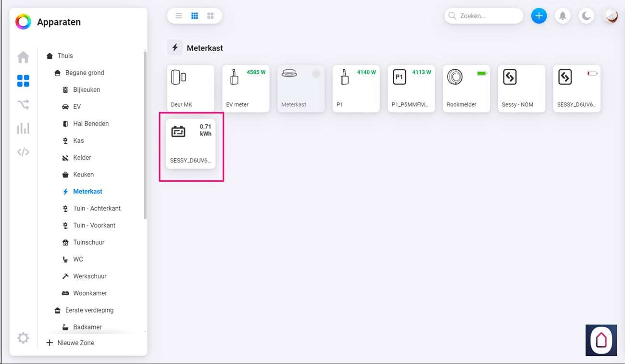Select the Bijkeuken zone
The width and height of the screenshot is (625, 364).
coord(87,90)
